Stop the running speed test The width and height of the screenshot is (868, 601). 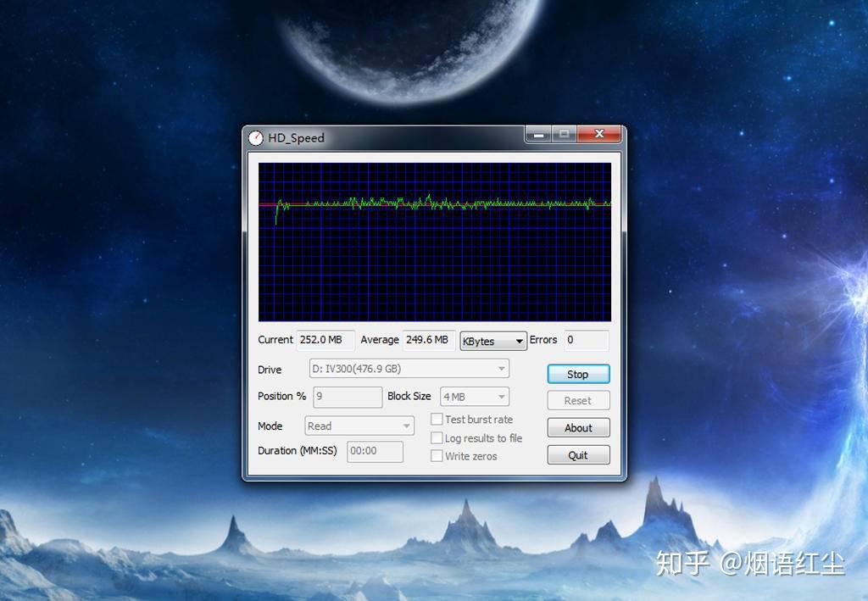pos(578,374)
